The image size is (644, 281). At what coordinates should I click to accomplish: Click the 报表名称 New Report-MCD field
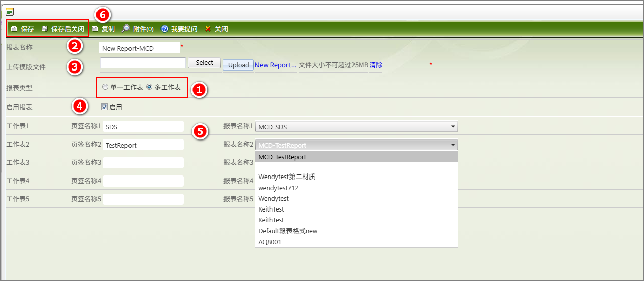coord(140,48)
